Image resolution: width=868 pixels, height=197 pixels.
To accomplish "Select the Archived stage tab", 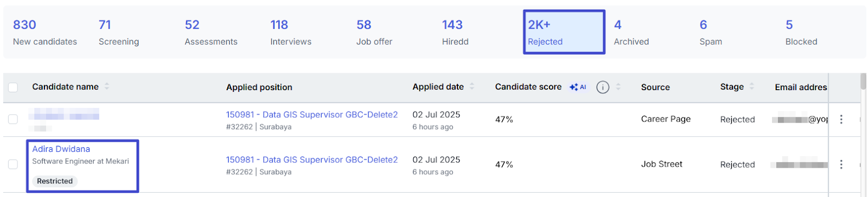I will 631,33.
